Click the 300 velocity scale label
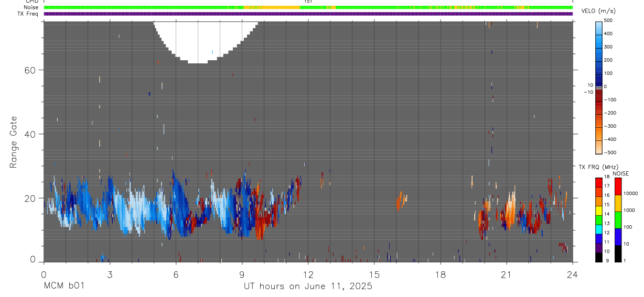Screen dimensions: 644x297 point(609,47)
